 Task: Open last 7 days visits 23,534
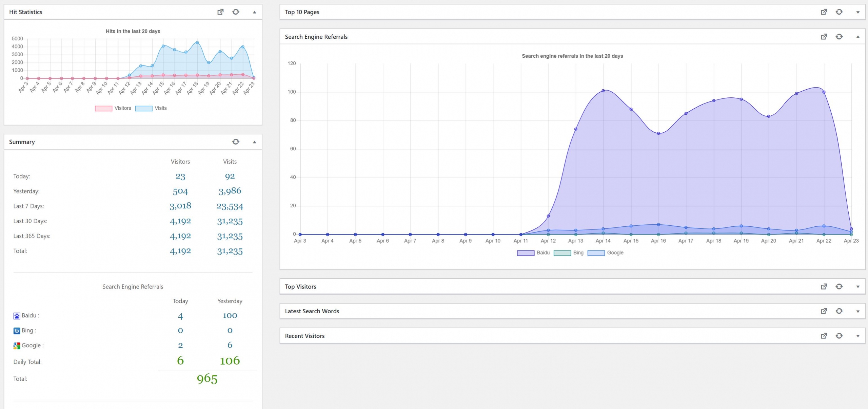coord(230,206)
